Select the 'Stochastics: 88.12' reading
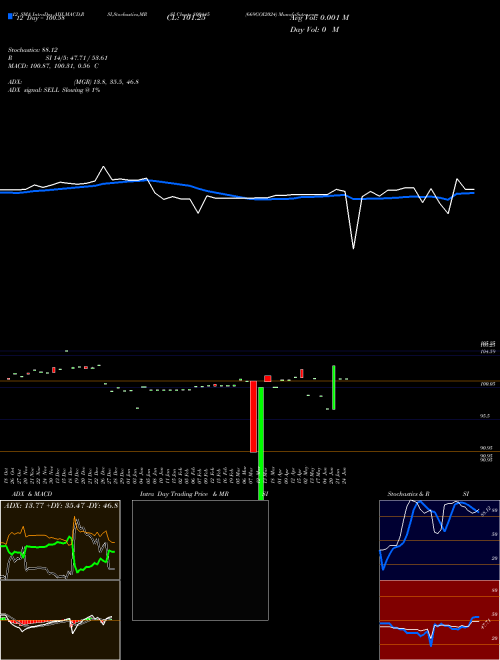This screenshot has width=500, height=660. [33, 50]
